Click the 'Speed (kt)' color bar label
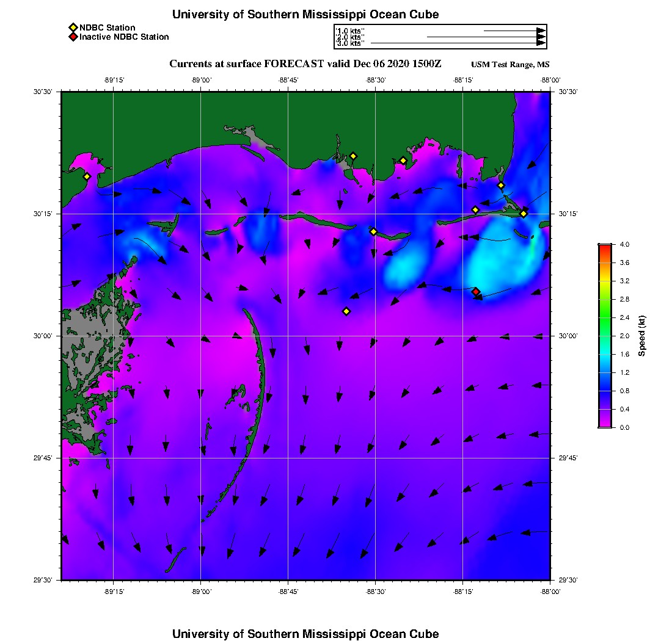Image resolution: width=672 pixels, height=641 pixels. tap(641, 336)
